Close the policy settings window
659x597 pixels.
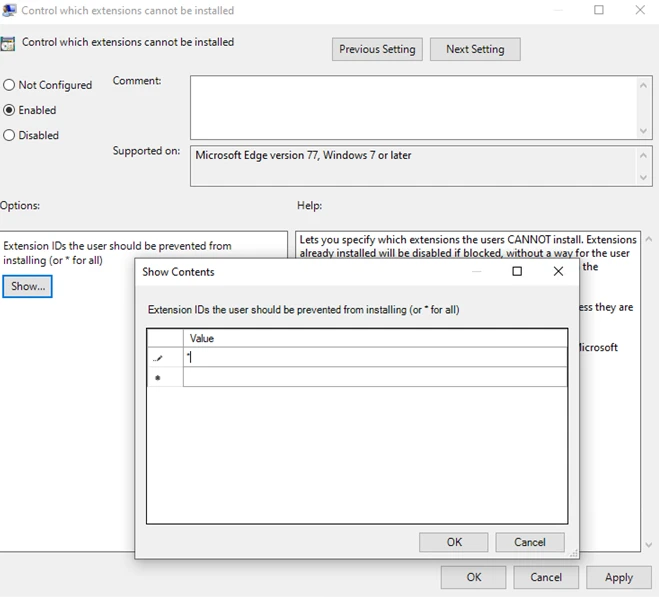pyautogui.click(x=640, y=10)
